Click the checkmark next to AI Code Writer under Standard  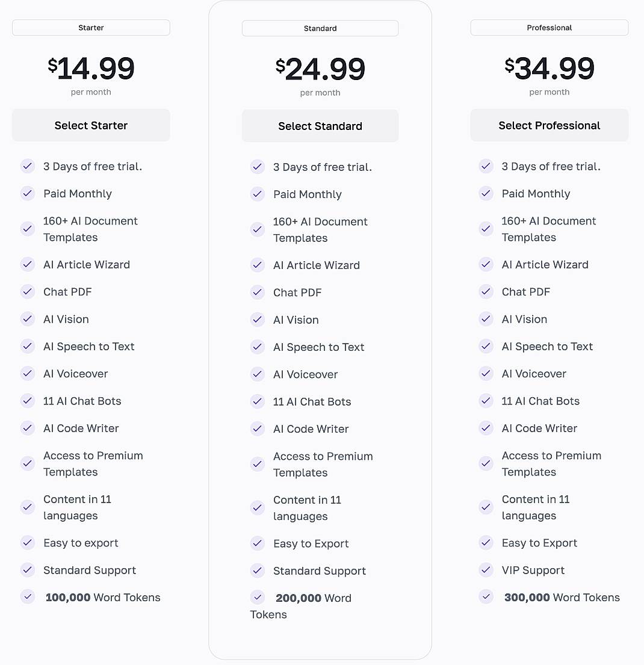(258, 429)
